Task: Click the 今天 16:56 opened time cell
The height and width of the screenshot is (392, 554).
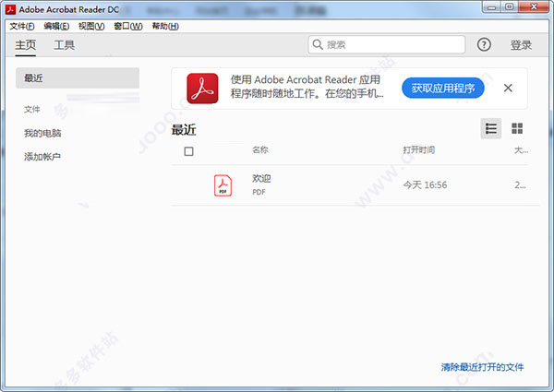Action: coord(425,184)
